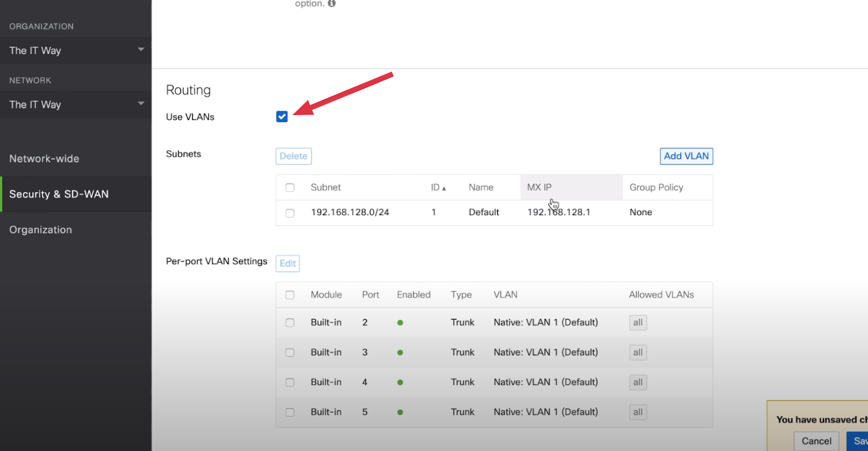Screen dimensions: 868x451
Task: Cancel the unsaved changes
Action: click(x=816, y=441)
